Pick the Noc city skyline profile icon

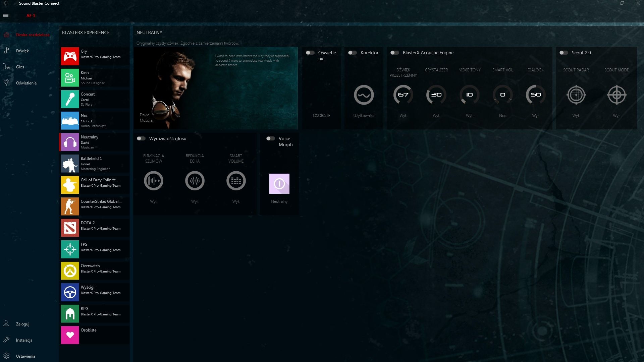[x=70, y=120]
